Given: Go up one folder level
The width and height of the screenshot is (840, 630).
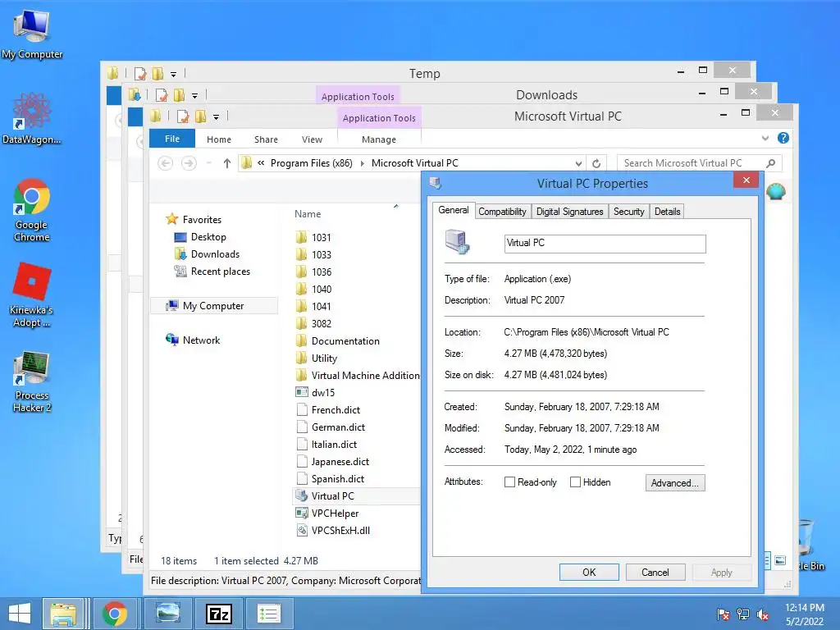Looking at the screenshot, I should click(227, 163).
